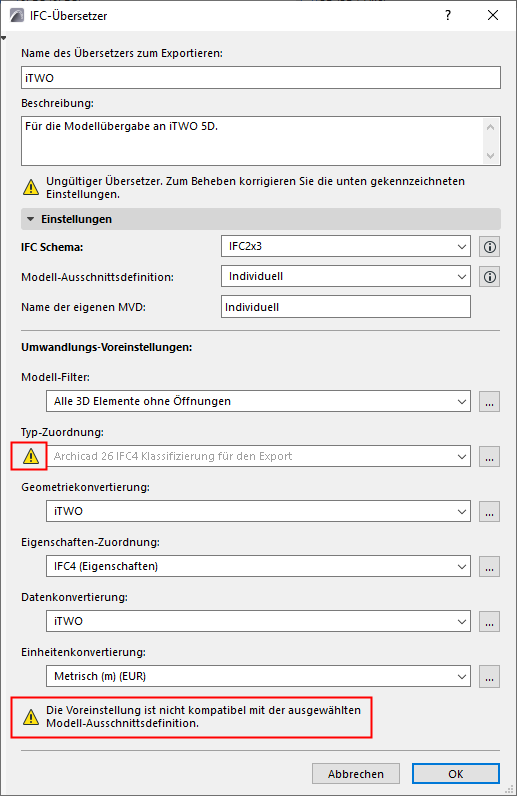This screenshot has height=796, width=517.
Task: Open help with the question mark button
Action: tap(447, 16)
